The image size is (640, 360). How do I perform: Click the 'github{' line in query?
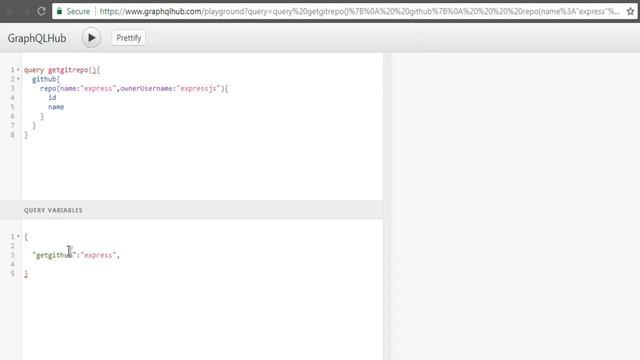pyautogui.click(x=46, y=79)
